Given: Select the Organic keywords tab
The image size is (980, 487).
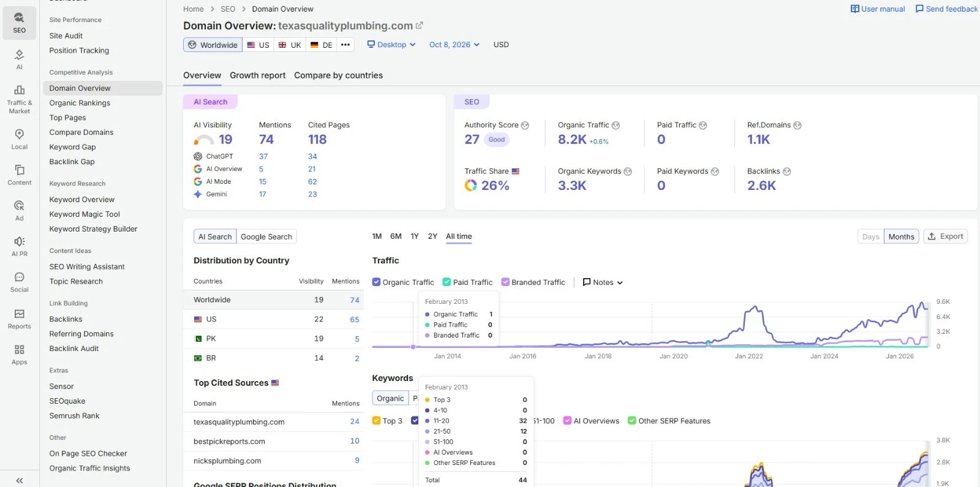Looking at the screenshot, I should tap(390, 398).
